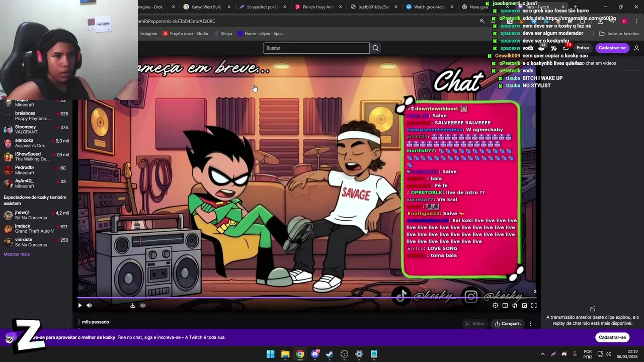Expand Mostrar mais in sidebar
Screen dimensions: 644x362
(17, 254)
